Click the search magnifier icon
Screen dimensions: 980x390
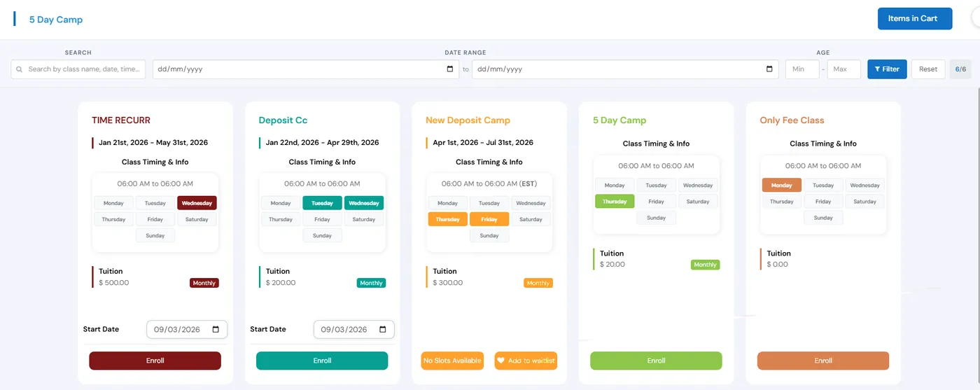pos(19,69)
